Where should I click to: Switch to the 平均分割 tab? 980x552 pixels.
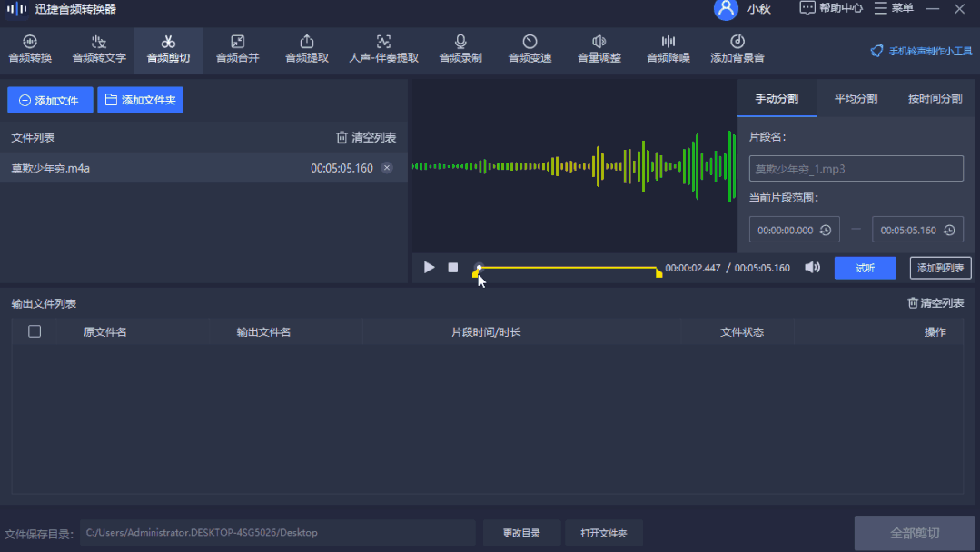(855, 97)
